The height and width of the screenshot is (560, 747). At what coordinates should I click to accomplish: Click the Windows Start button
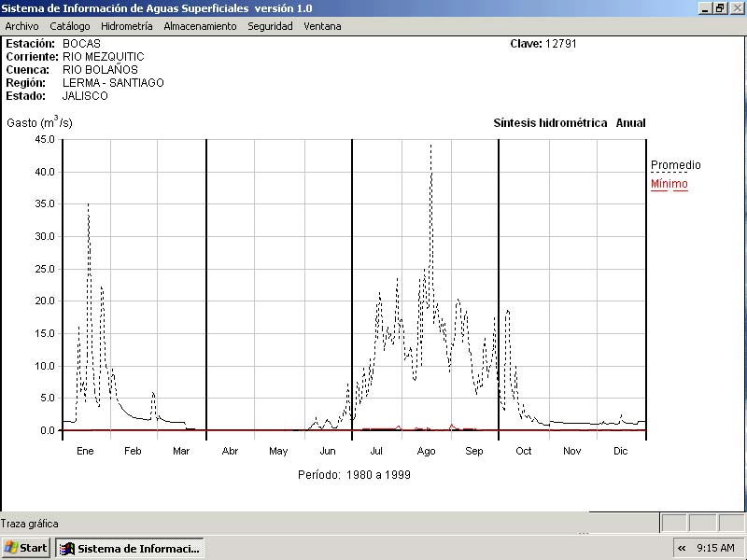[25, 548]
